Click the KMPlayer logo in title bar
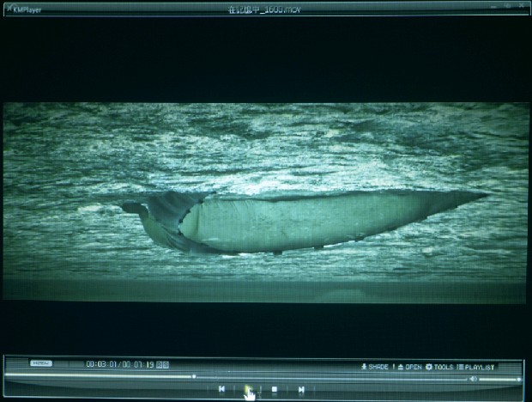This screenshot has height=402, width=532. [22, 9]
